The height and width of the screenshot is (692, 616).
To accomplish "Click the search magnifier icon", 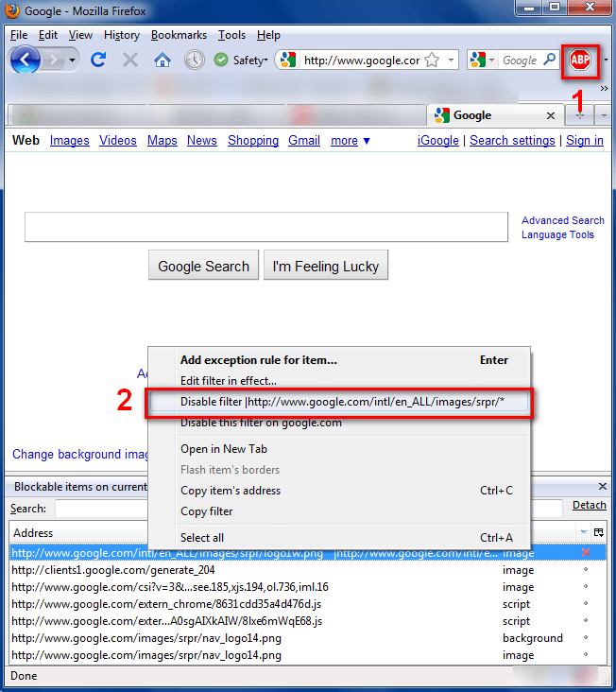I will click(x=550, y=60).
